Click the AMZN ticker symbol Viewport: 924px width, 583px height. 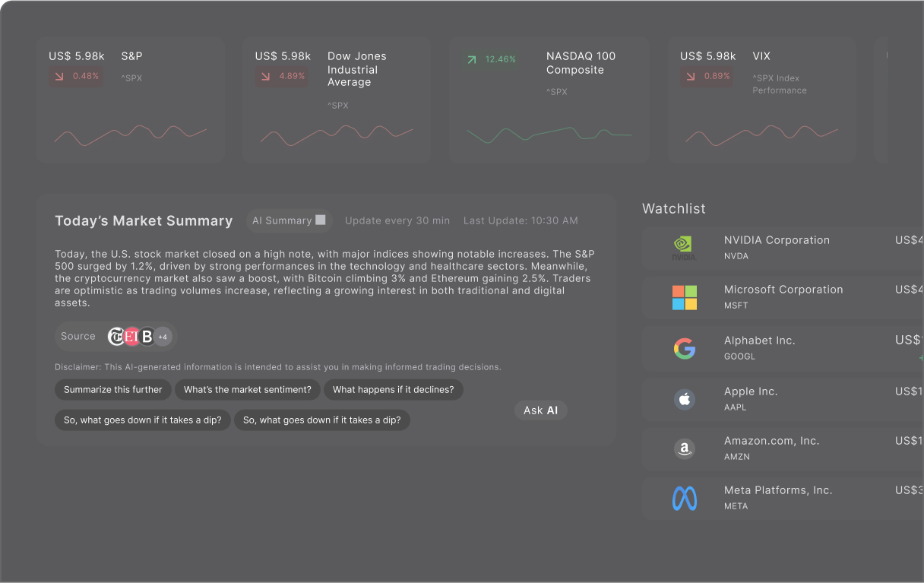737,457
